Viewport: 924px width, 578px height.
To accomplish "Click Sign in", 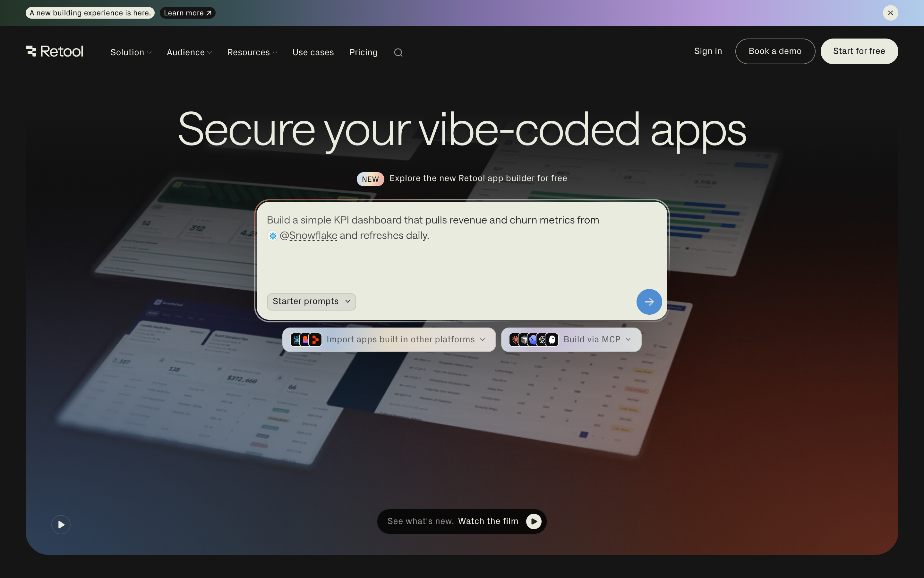I will [708, 51].
